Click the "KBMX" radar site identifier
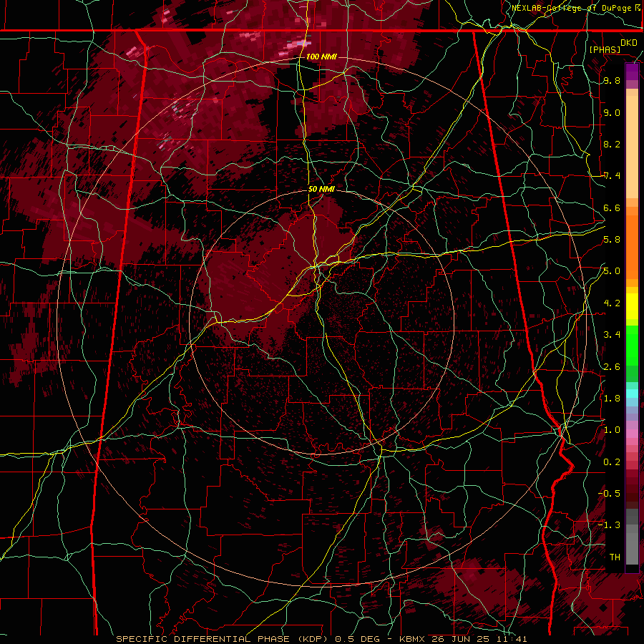This screenshot has height=644, width=644. click(413, 639)
